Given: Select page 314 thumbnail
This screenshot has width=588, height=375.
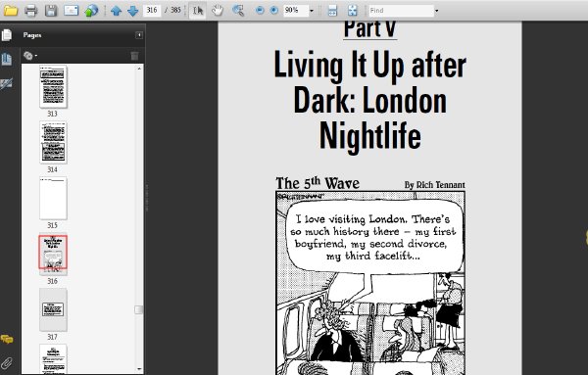Looking at the screenshot, I should tap(53, 142).
